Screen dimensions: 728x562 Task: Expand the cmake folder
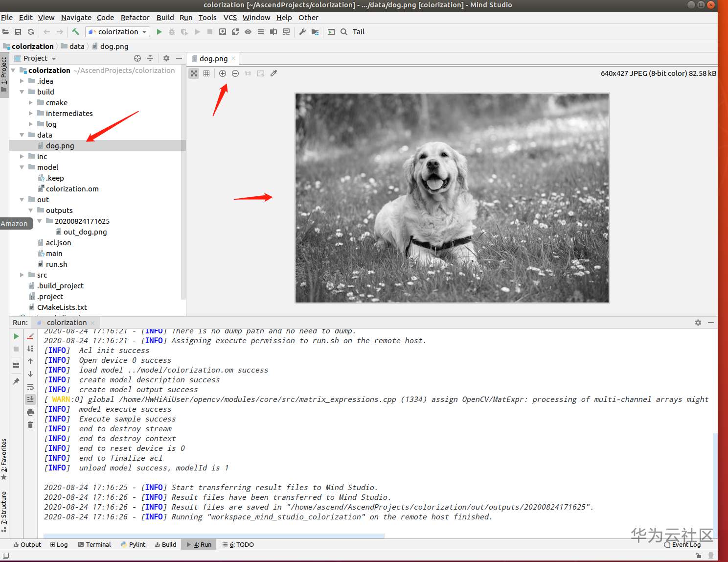31,103
